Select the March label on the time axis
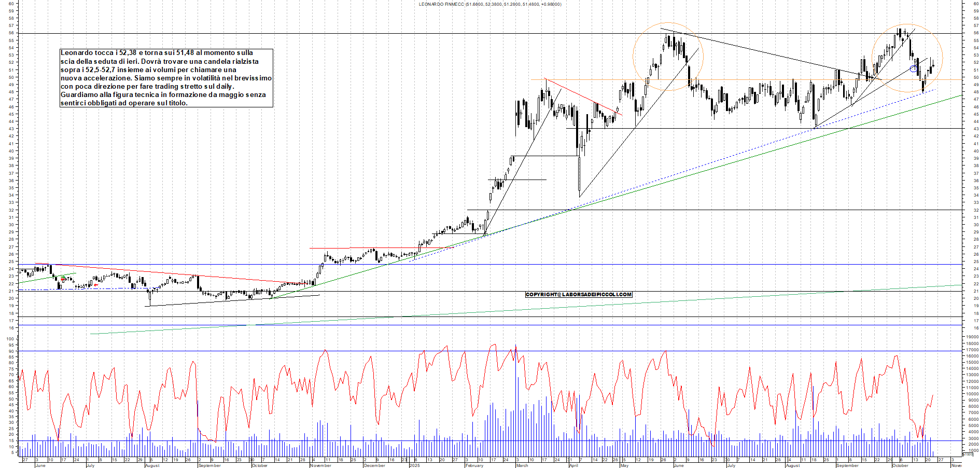This screenshot has width=980, height=468. (522, 465)
